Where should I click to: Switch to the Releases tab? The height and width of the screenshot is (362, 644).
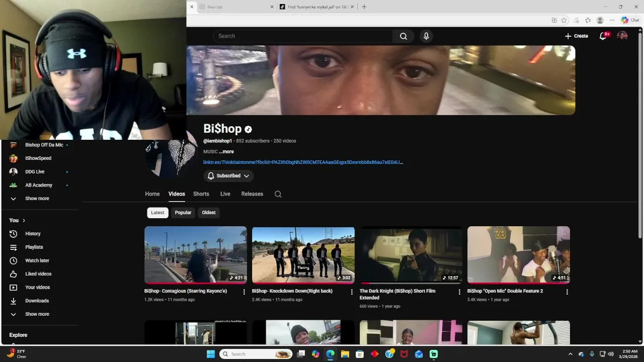pyautogui.click(x=252, y=194)
